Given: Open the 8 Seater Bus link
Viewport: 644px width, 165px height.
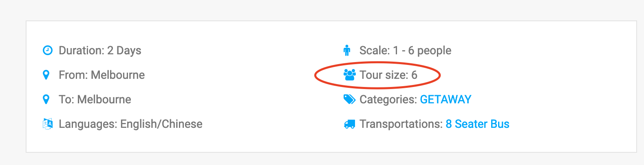Looking at the screenshot, I should (x=477, y=124).
